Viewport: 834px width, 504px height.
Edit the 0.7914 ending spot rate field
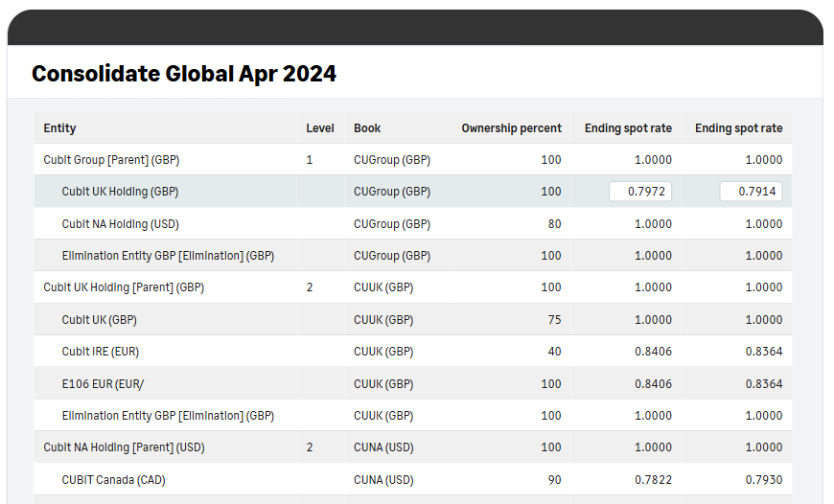751,192
